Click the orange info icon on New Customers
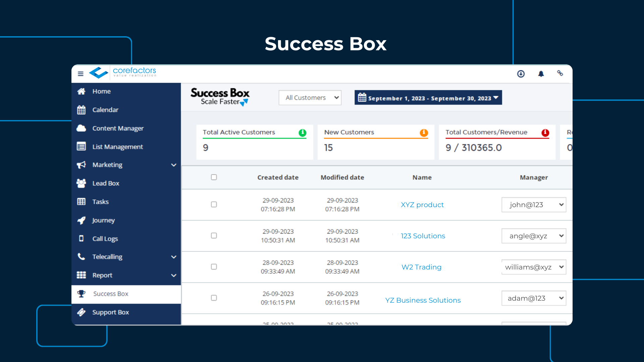 click(424, 133)
